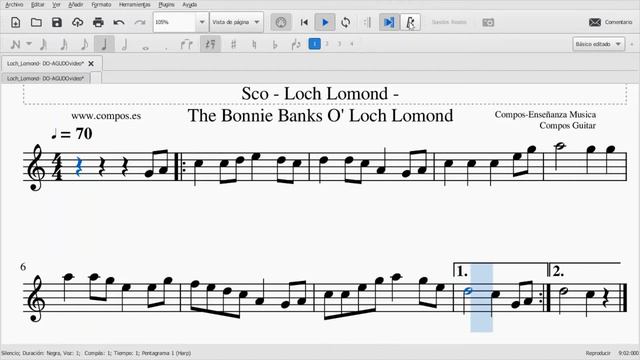Image resolution: width=640 pixels, height=360 pixels.
Task: Select voice 1 button
Action: click(314, 44)
